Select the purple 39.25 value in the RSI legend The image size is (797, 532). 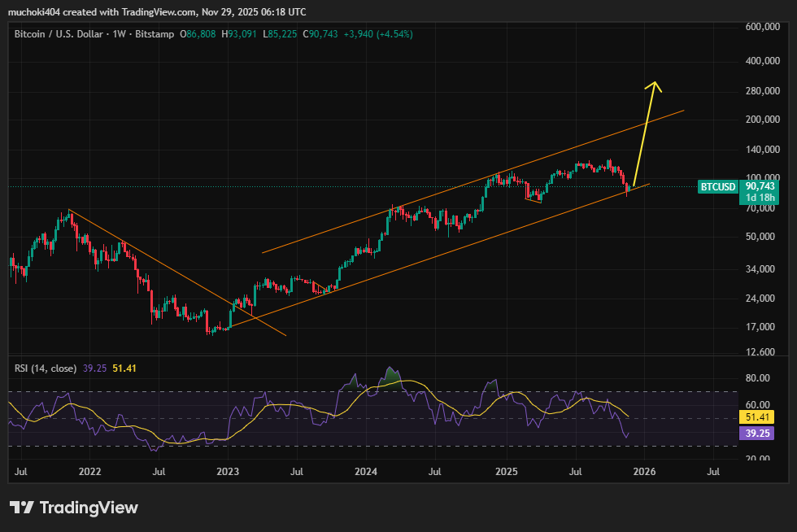coord(94,368)
